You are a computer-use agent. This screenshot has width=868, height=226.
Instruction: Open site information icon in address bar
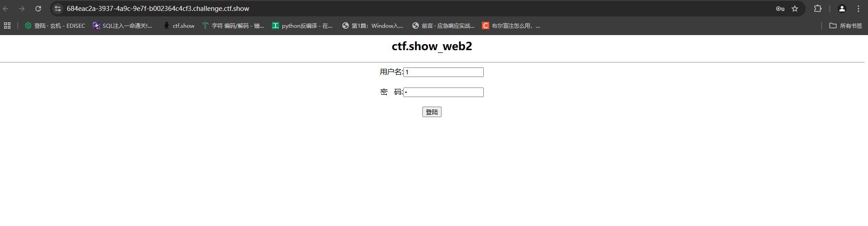[58, 9]
